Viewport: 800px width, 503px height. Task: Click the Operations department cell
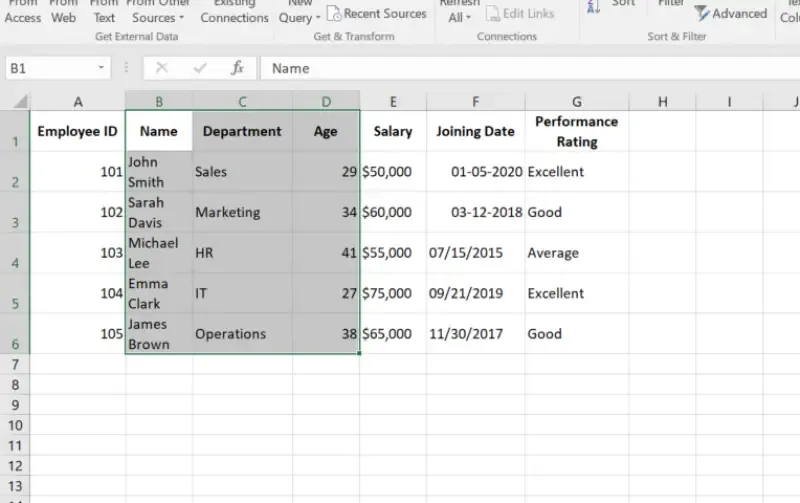coord(242,334)
